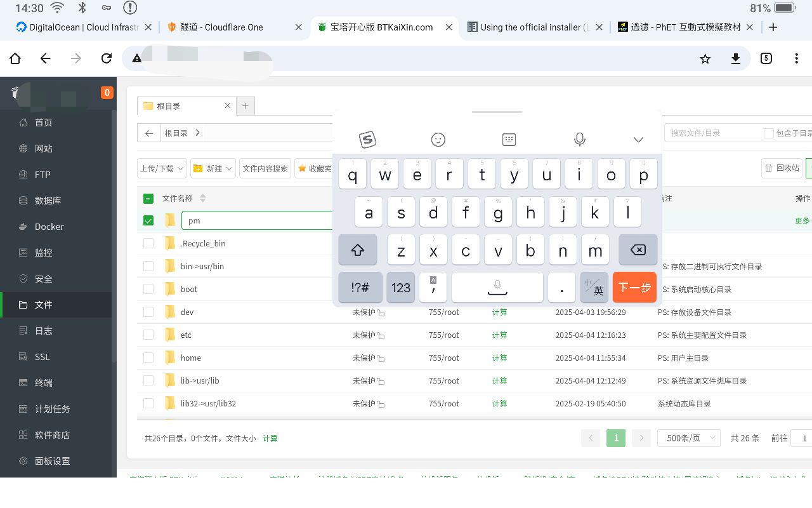Click the 搜索文件/目录 search field
The width and height of the screenshot is (812, 508).
pos(712,133)
